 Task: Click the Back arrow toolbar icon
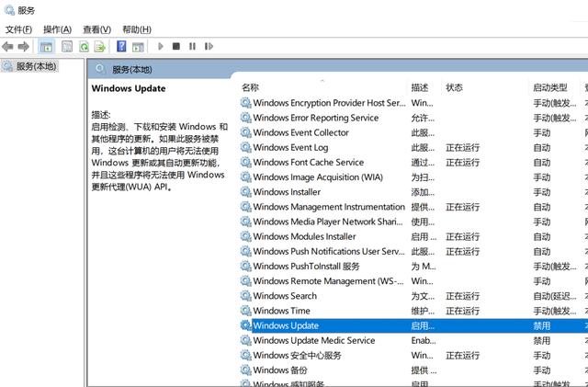7,47
